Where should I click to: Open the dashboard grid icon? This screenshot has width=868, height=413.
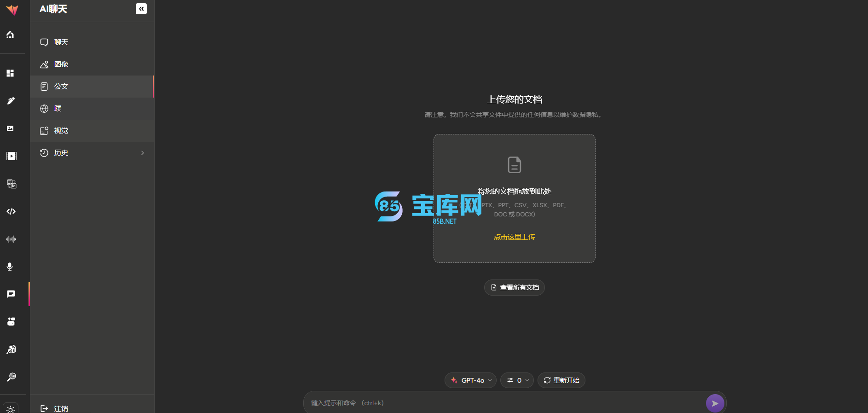coord(10,73)
